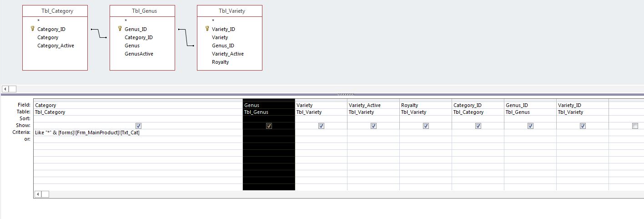Select Category_ID field in Tbl_Genus list
Image resolution: width=644 pixels, height=219 pixels.
click(139, 37)
